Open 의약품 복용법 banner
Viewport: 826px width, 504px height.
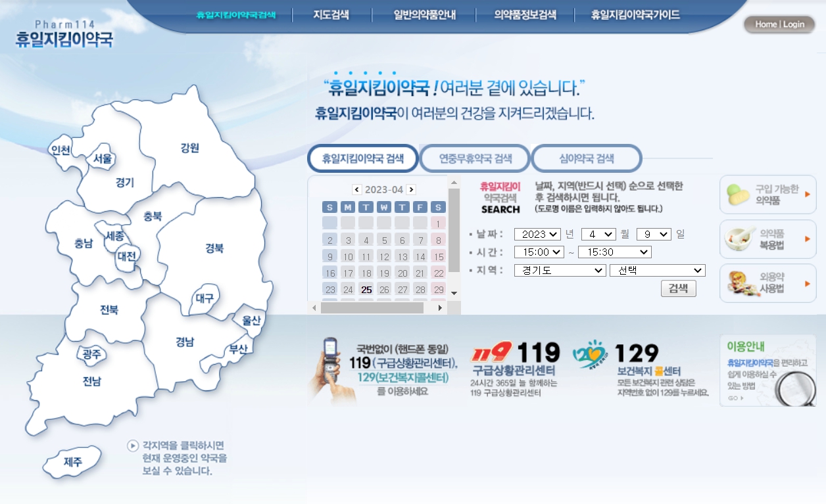[x=768, y=239]
